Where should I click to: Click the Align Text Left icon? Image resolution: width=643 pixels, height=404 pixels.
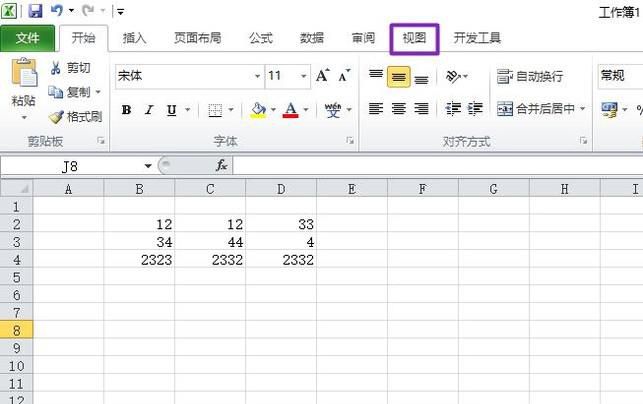click(376, 109)
